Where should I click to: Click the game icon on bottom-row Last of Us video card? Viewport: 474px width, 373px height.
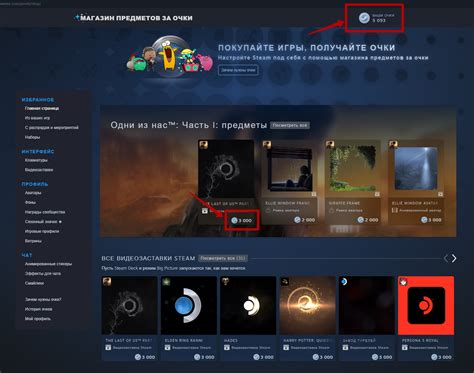(x=107, y=281)
